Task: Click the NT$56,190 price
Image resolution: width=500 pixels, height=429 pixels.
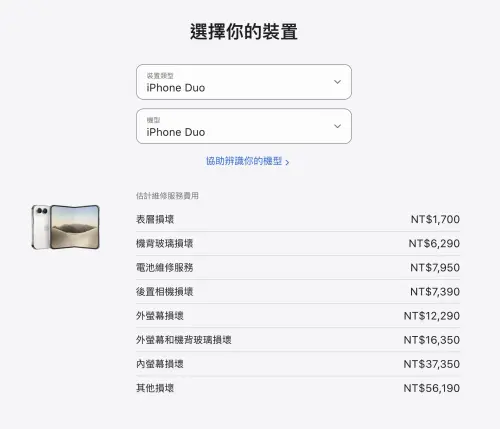Action: [432, 388]
